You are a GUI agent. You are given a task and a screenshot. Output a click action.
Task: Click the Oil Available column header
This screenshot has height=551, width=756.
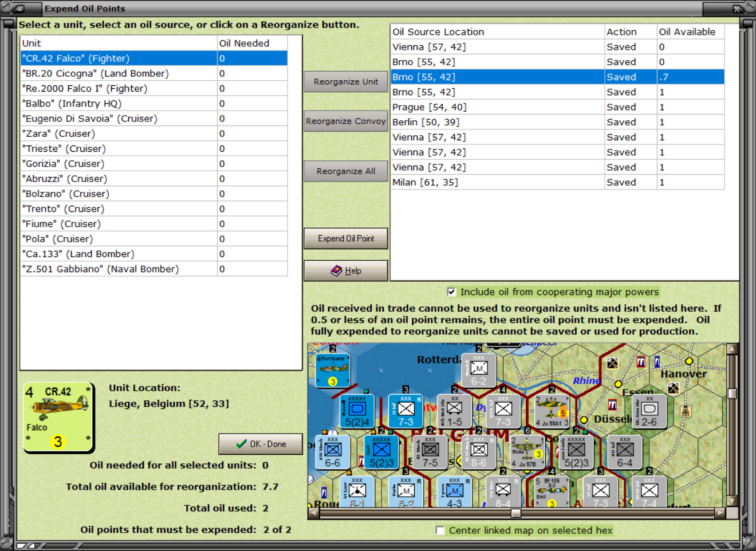(x=690, y=32)
